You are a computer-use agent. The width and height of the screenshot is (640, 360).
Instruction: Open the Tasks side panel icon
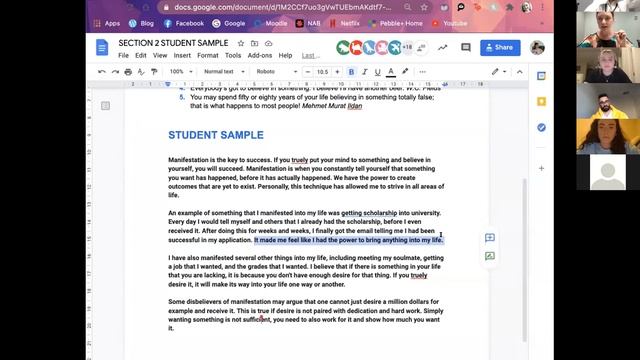point(542,128)
